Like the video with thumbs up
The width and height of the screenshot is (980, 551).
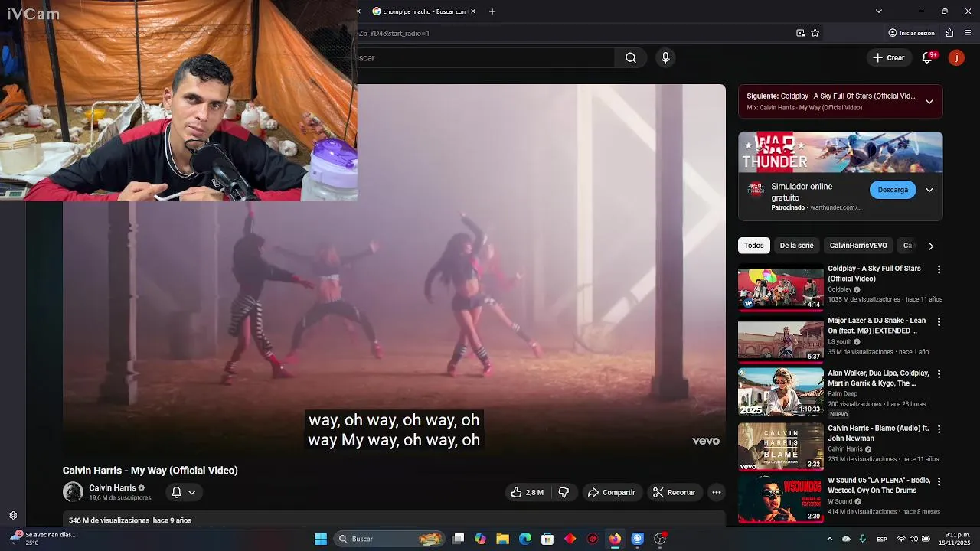pyautogui.click(x=528, y=492)
